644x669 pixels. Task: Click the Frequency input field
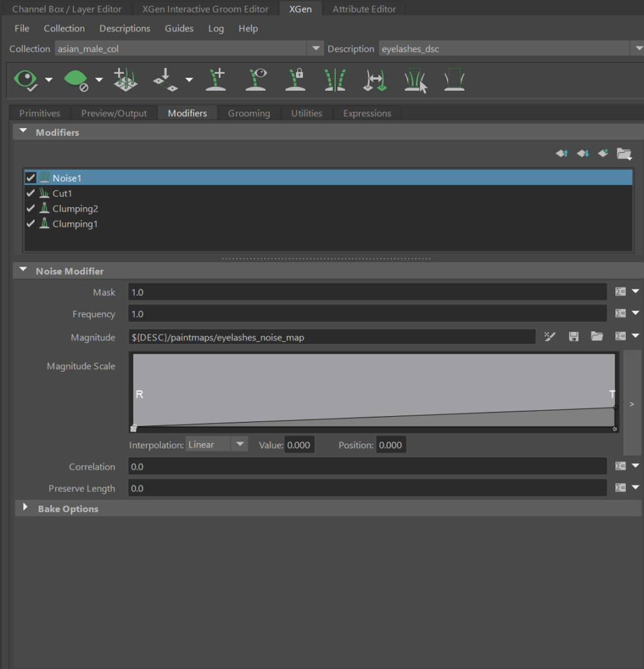click(367, 314)
